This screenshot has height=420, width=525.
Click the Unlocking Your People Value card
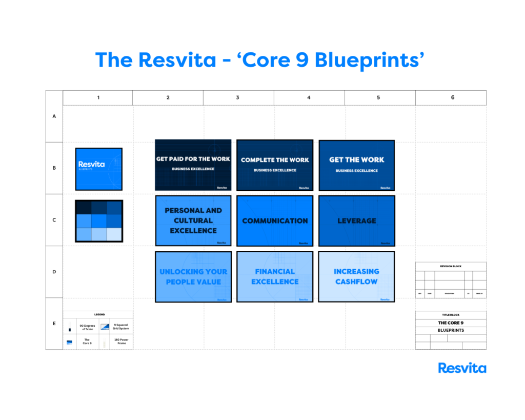point(193,276)
